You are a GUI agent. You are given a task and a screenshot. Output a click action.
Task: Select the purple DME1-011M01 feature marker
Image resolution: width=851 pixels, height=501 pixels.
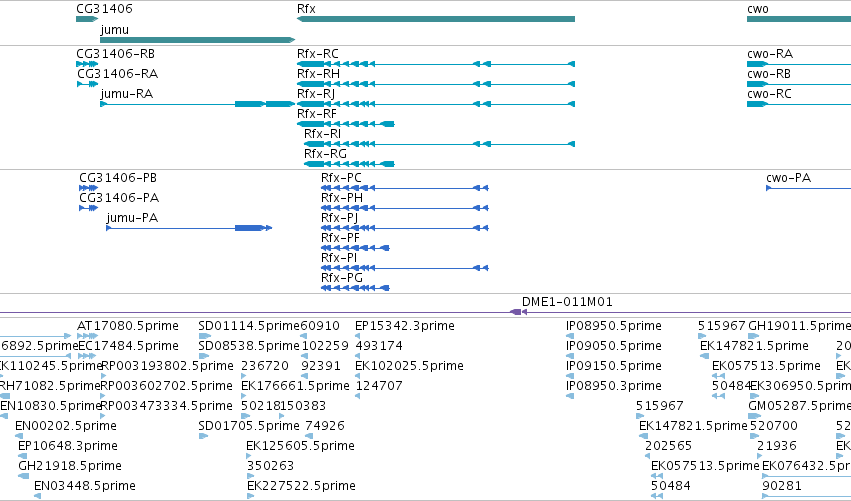tap(518, 312)
